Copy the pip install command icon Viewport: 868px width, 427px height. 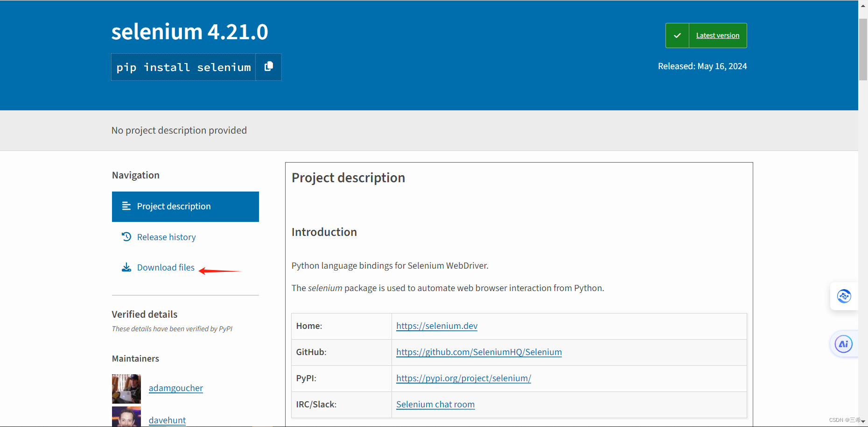[268, 67]
